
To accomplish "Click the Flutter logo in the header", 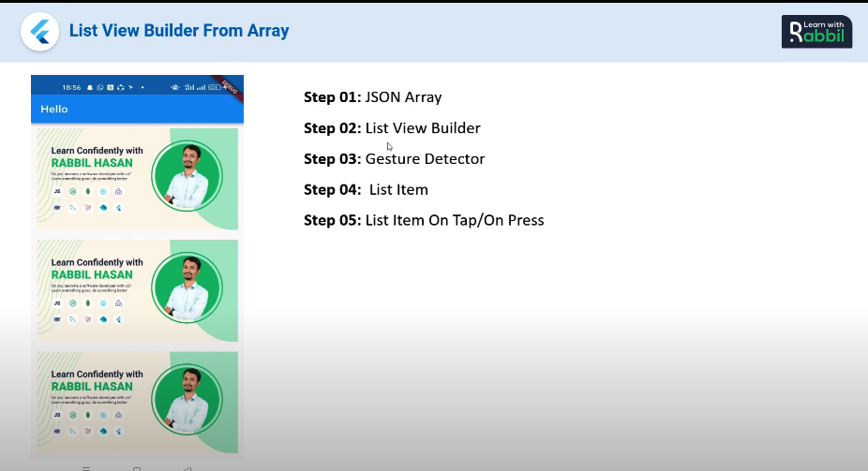I will point(39,32).
